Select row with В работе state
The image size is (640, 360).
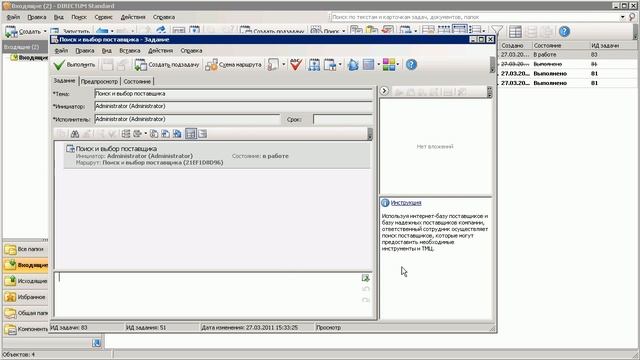coord(567,55)
